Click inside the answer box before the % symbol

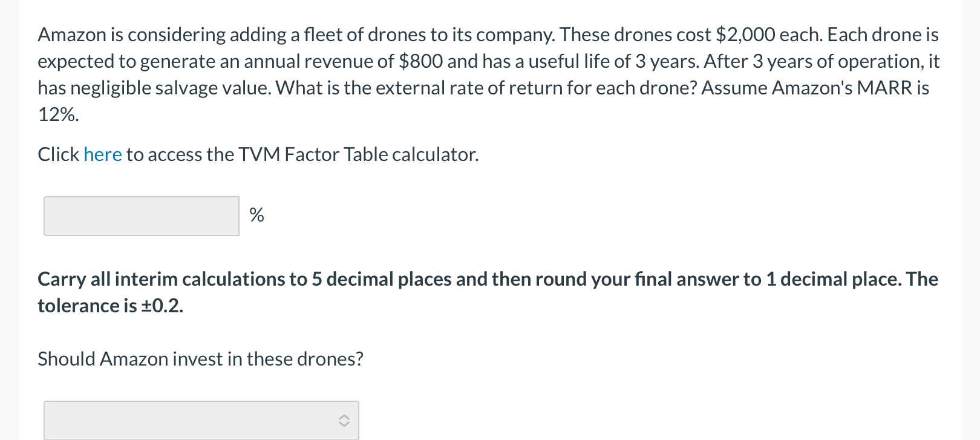(x=140, y=215)
